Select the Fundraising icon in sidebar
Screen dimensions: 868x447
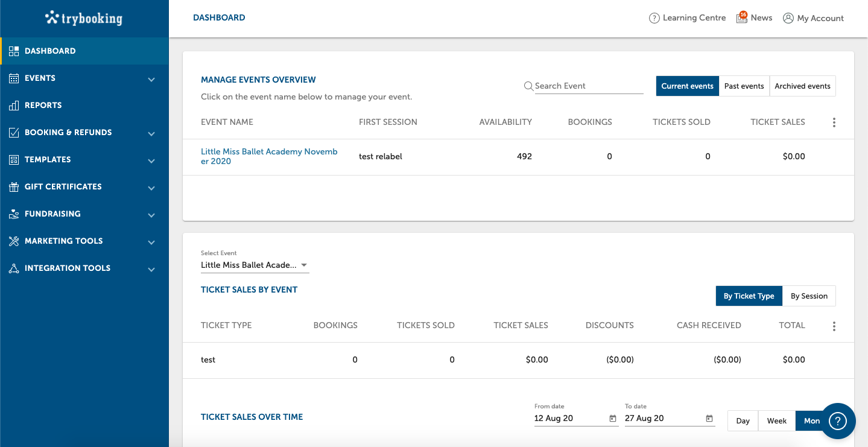tap(13, 214)
